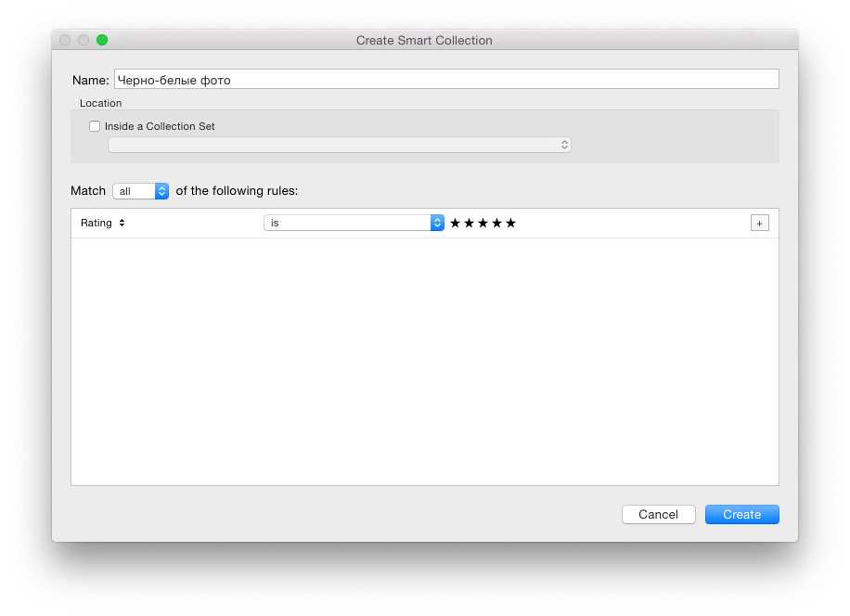Choose the fourth rating star

click(496, 224)
